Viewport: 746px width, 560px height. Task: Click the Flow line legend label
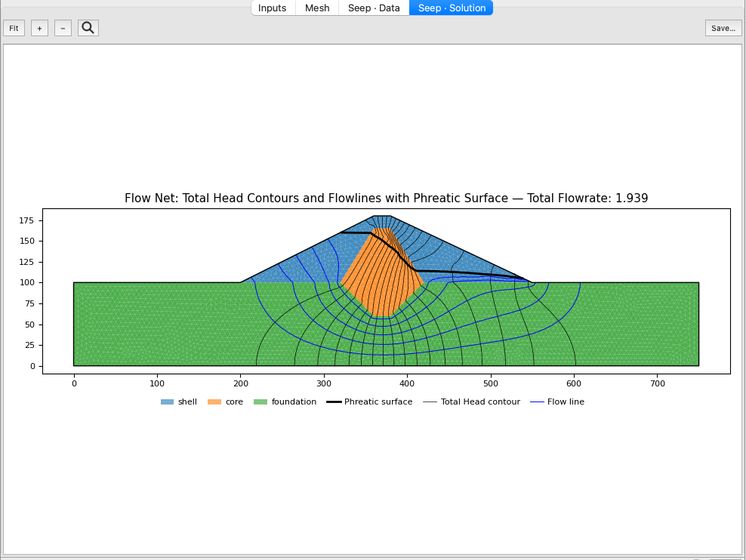pos(566,402)
